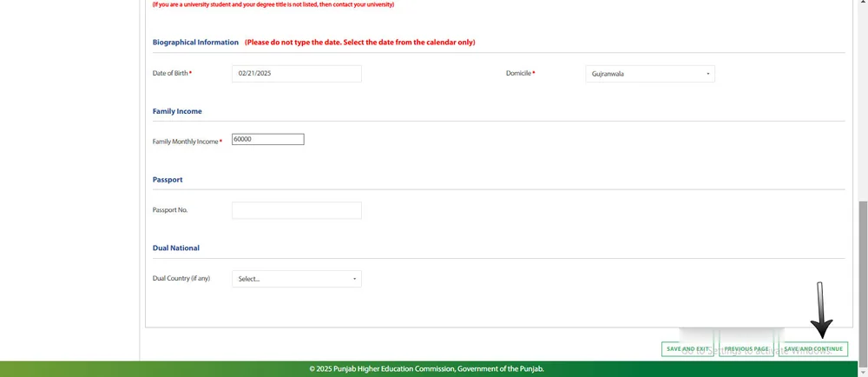
Task: Open the Domicile dropdown showing Gujranwala
Action: coord(650,74)
